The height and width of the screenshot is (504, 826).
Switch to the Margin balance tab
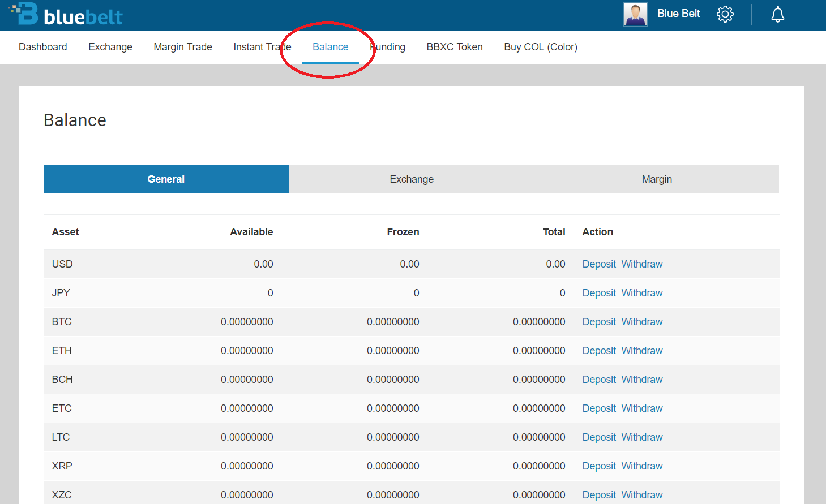click(x=657, y=179)
